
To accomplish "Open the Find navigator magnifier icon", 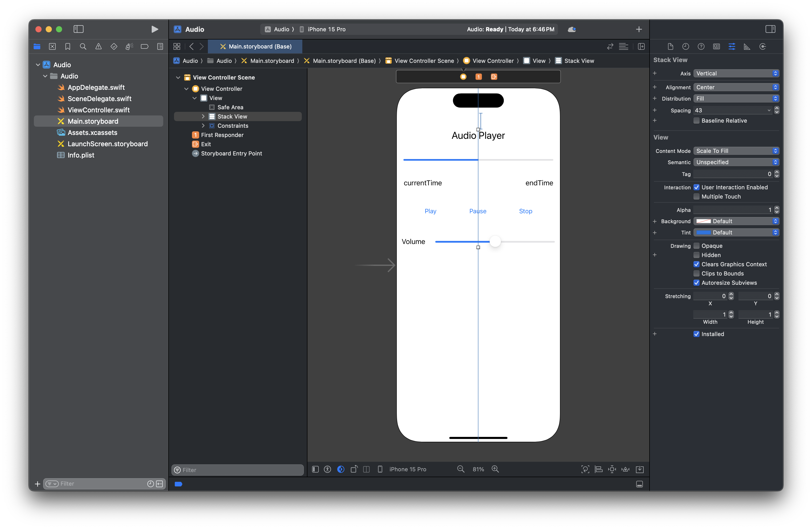I will tap(83, 46).
